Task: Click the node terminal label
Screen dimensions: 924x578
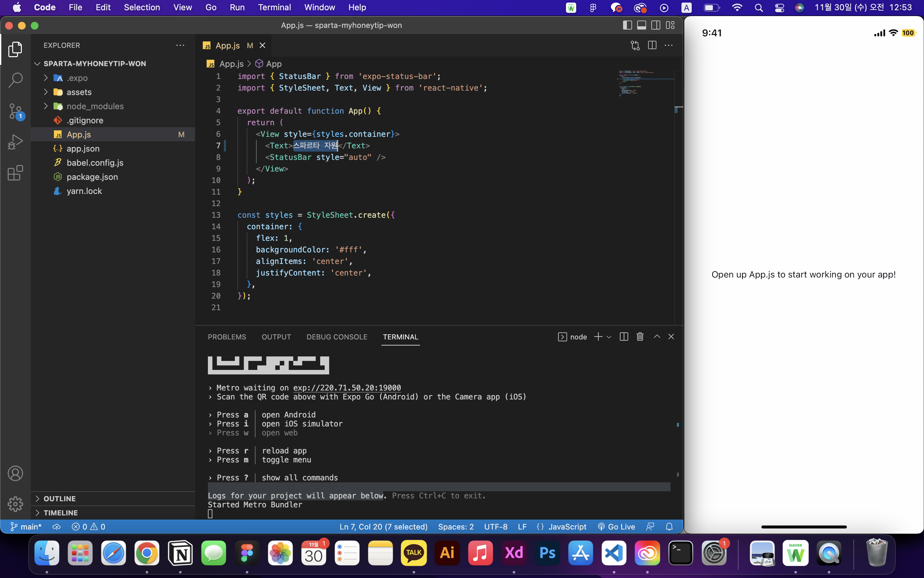Action: pyautogui.click(x=573, y=337)
